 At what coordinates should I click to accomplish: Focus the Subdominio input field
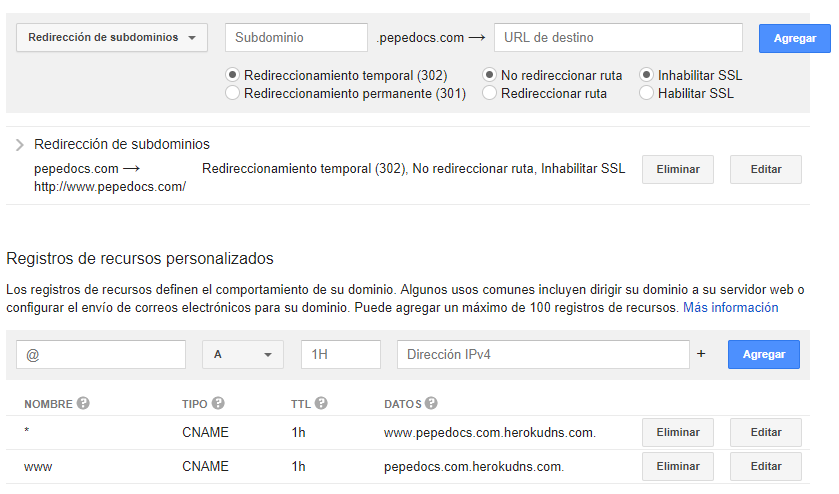(296, 37)
